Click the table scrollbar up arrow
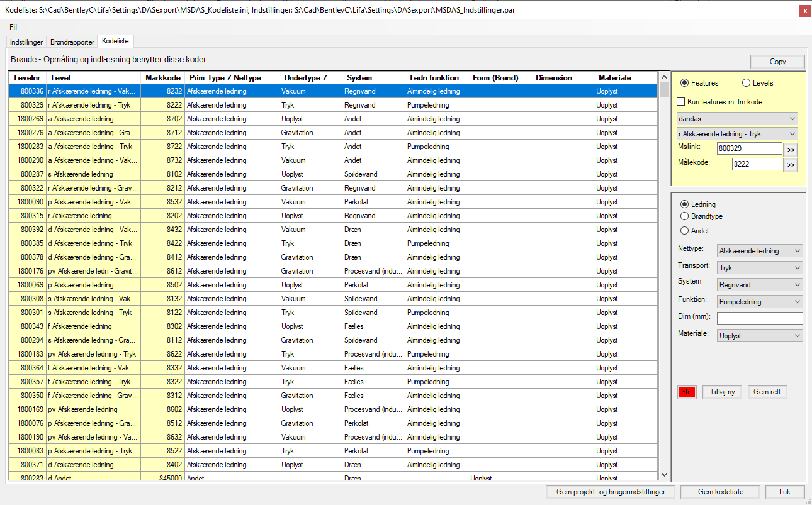The image size is (812, 505). tap(664, 77)
